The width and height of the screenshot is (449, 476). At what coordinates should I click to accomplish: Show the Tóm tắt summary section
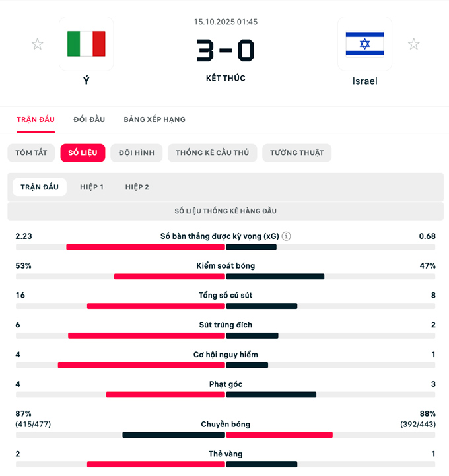(31, 153)
